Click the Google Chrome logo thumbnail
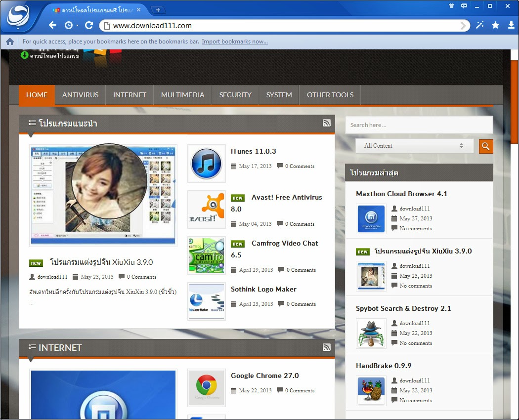This screenshot has width=519, height=420. (207, 388)
